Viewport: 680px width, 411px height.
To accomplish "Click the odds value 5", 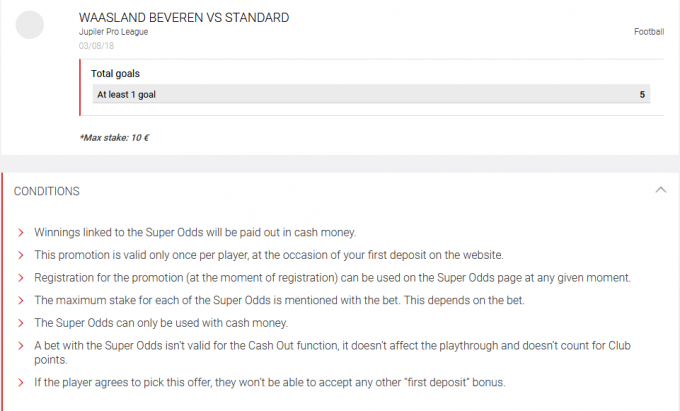I will [x=642, y=95].
